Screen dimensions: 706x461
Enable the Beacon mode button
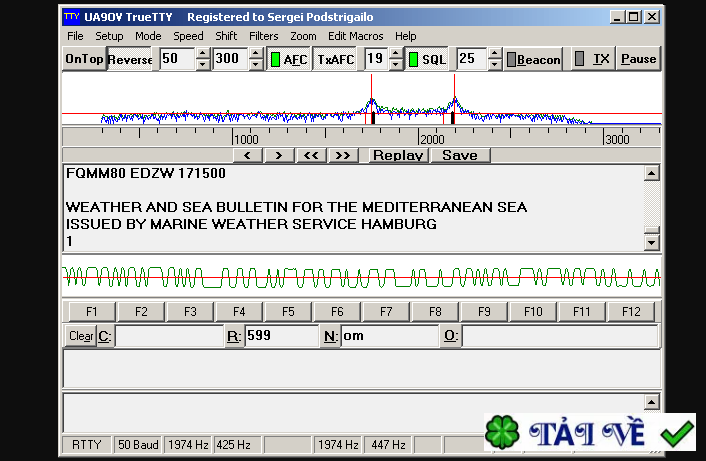[x=533, y=59]
